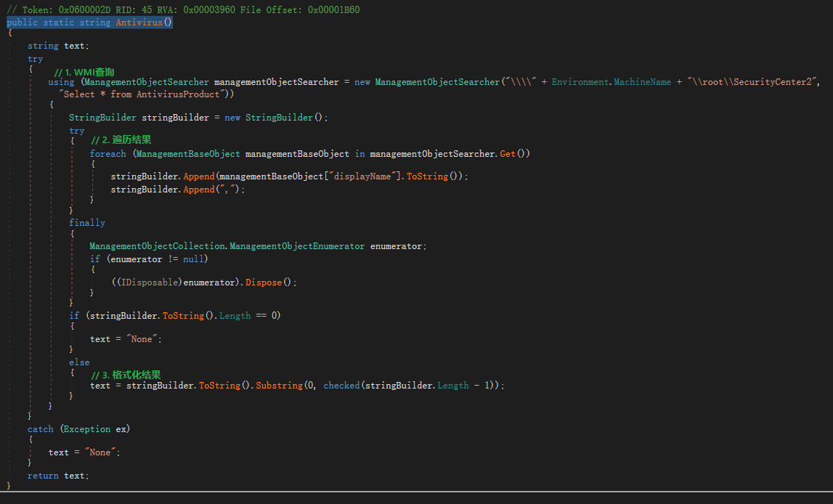Click the 'using' keyword
The height and width of the screenshot is (504, 833).
pos(61,82)
